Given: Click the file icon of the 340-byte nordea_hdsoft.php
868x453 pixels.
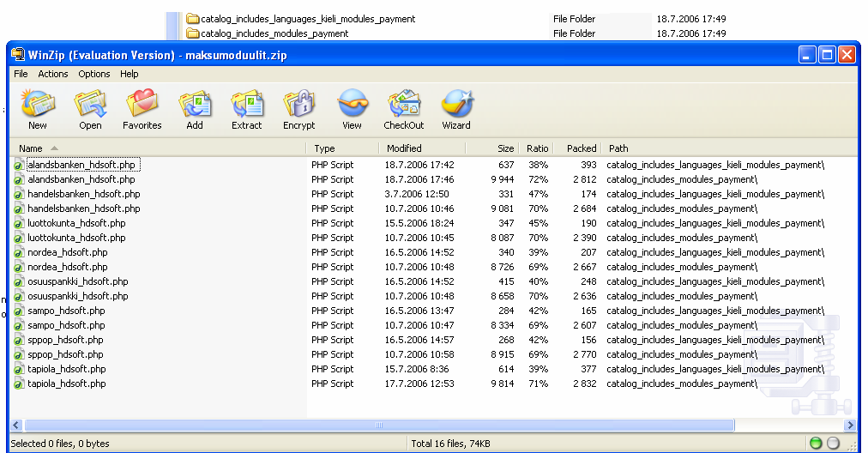Looking at the screenshot, I should point(19,252).
